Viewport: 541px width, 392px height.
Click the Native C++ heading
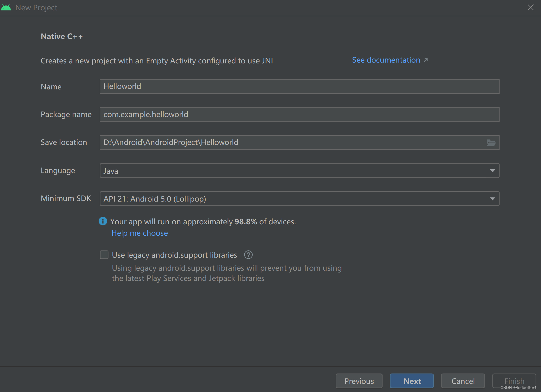point(62,36)
